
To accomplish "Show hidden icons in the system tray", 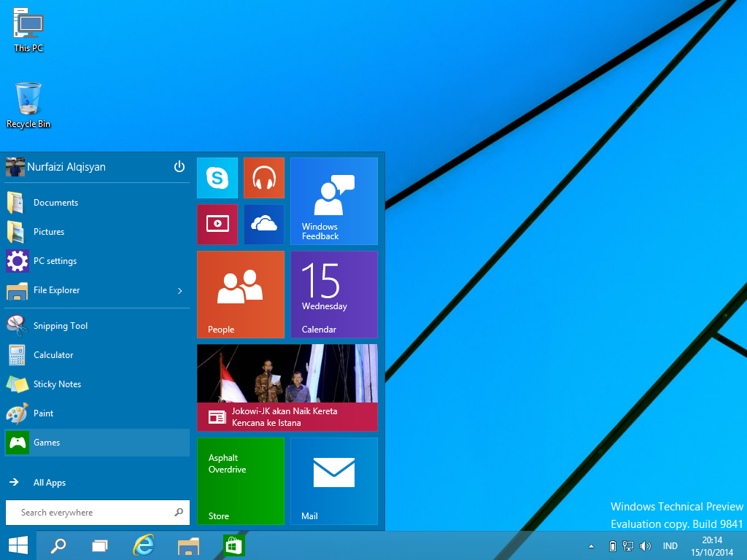I will (590, 545).
